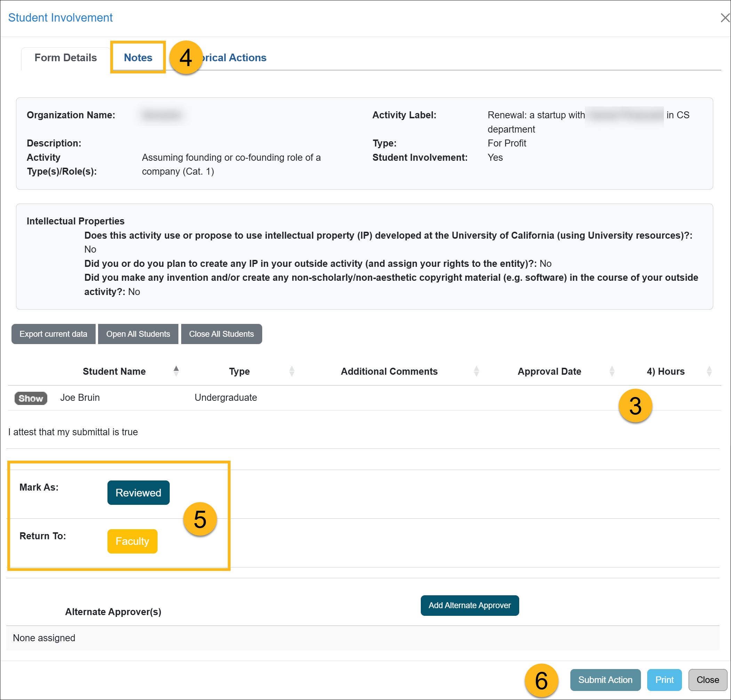Mark the form as Reviewed
This screenshot has height=700, width=731.
[138, 493]
